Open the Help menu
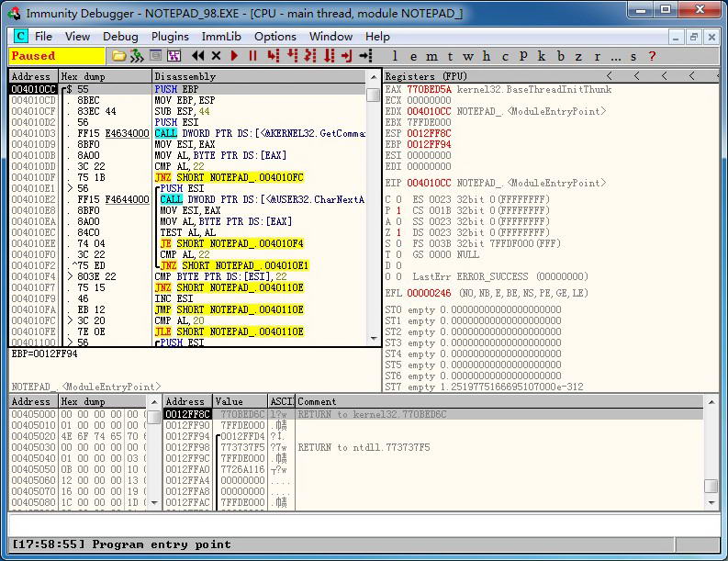This screenshot has height=561, width=728. point(377,36)
